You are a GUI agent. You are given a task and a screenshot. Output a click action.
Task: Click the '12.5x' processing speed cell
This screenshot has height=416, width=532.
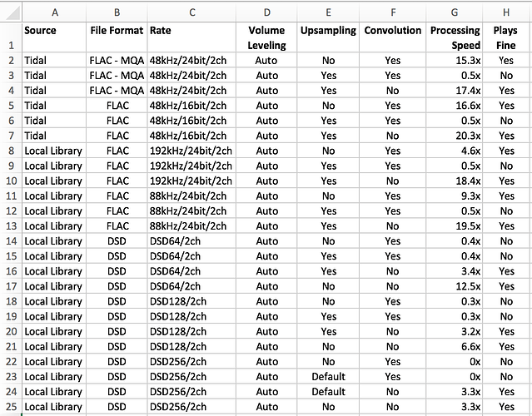455,286
